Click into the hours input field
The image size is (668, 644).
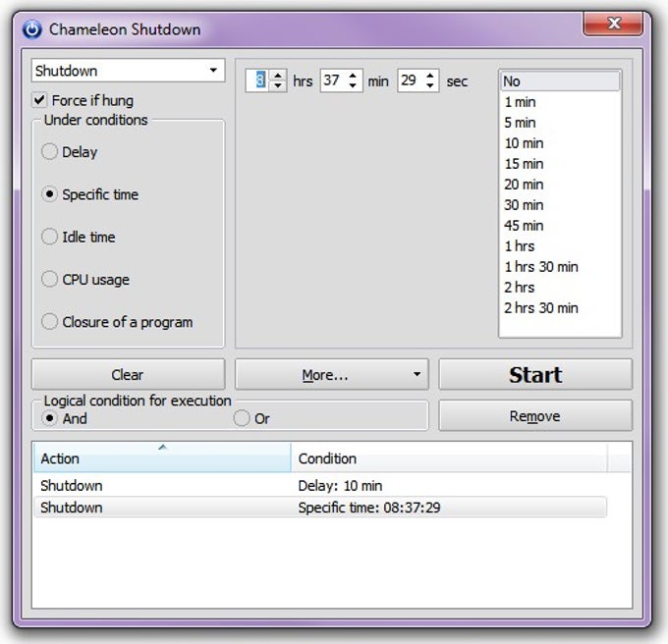click(257, 80)
